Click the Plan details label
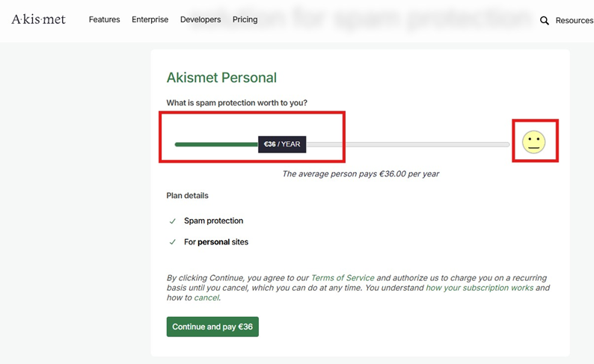The image size is (594, 364). [x=187, y=196]
